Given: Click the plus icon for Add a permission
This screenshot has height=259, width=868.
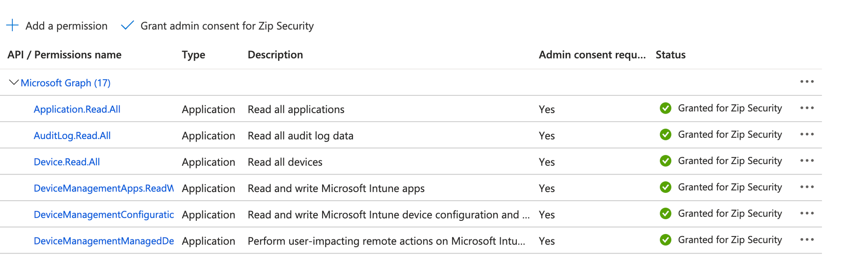Looking at the screenshot, I should tap(13, 25).
